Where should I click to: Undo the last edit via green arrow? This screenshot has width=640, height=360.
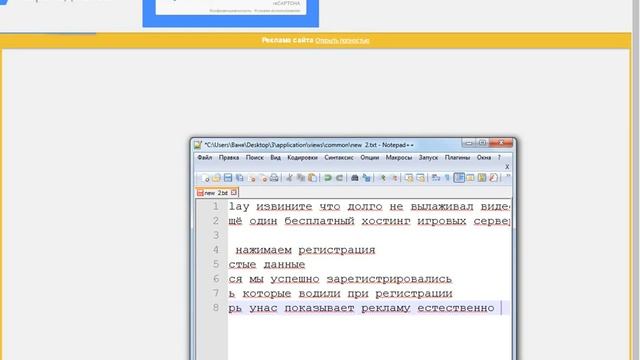(x=328, y=178)
